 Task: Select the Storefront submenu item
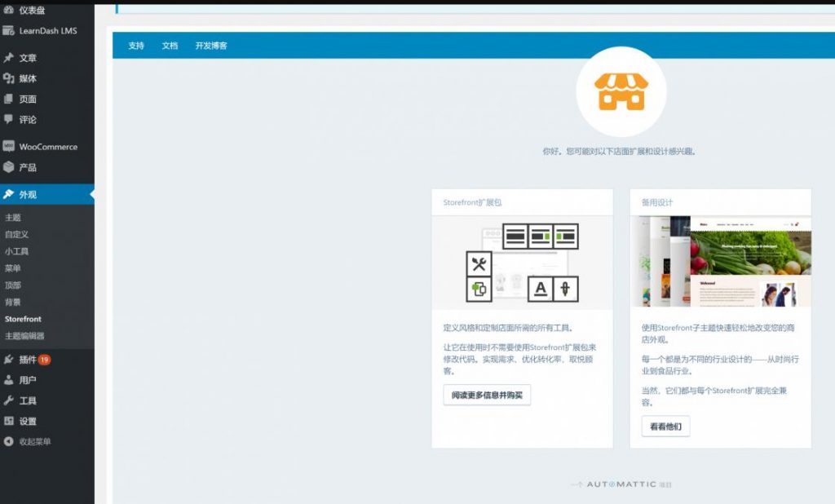tap(23, 319)
